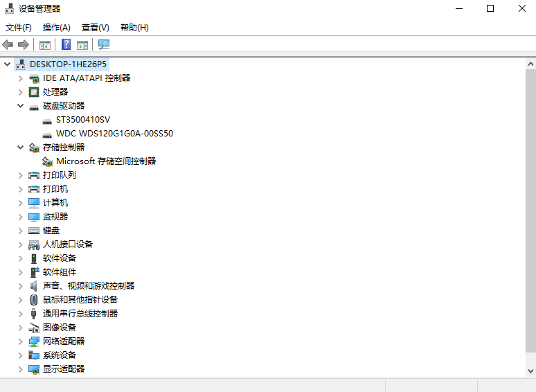Image resolution: width=536 pixels, height=392 pixels.
Task: Scan for hardware changes toolbar icon
Action: (104, 44)
